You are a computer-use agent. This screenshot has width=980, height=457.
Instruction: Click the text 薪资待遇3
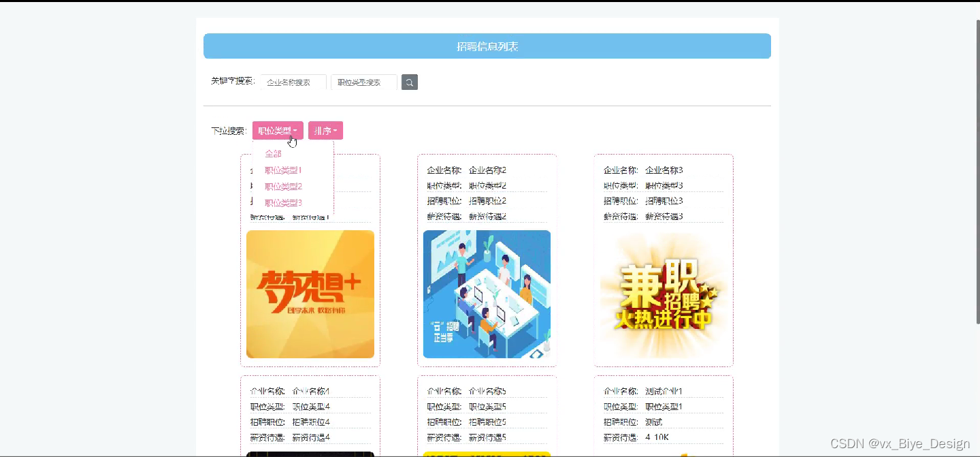pyautogui.click(x=664, y=217)
